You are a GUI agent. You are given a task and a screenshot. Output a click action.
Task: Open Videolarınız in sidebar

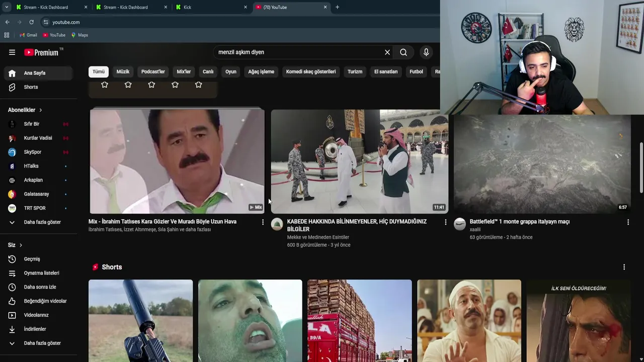(x=39, y=315)
